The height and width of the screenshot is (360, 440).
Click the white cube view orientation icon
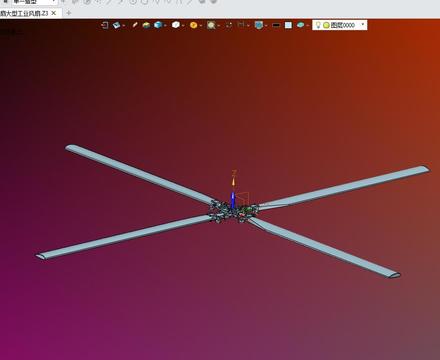176,25
